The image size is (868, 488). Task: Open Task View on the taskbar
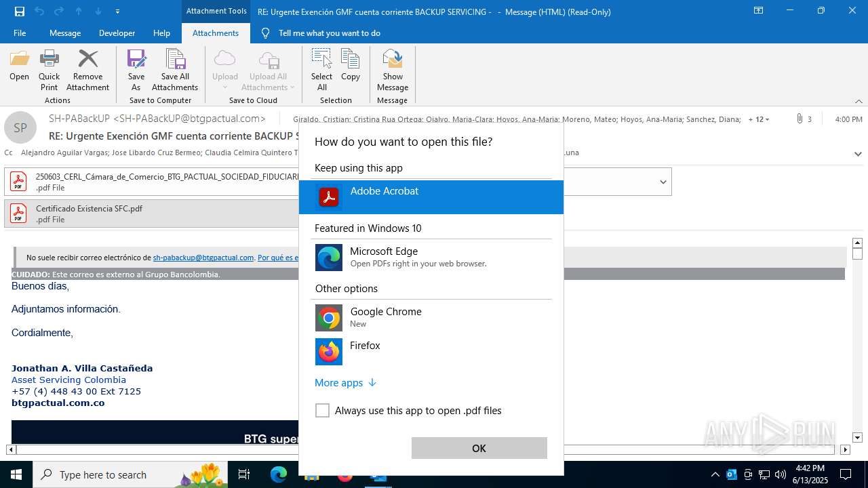click(244, 474)
